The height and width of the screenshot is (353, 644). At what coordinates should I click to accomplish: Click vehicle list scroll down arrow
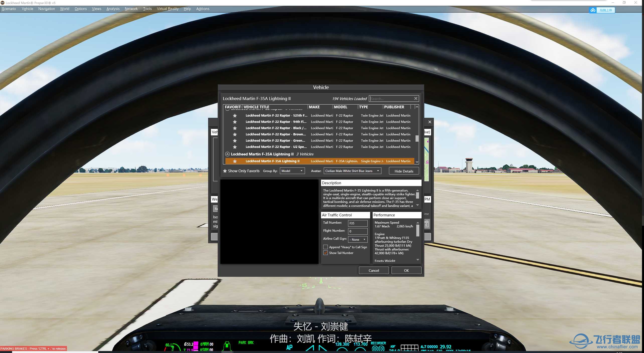tap(417, 162)
